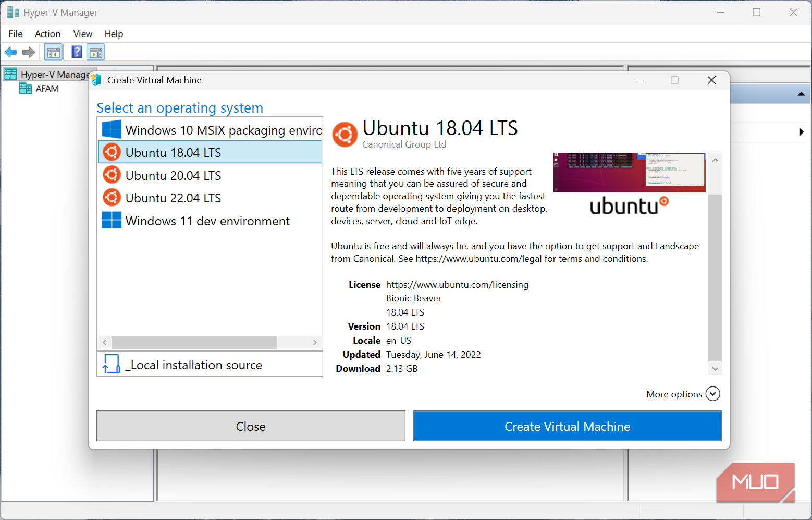Click the 'en-US' locale value
This screenshot has height=520, width=812.
[399, 341]
